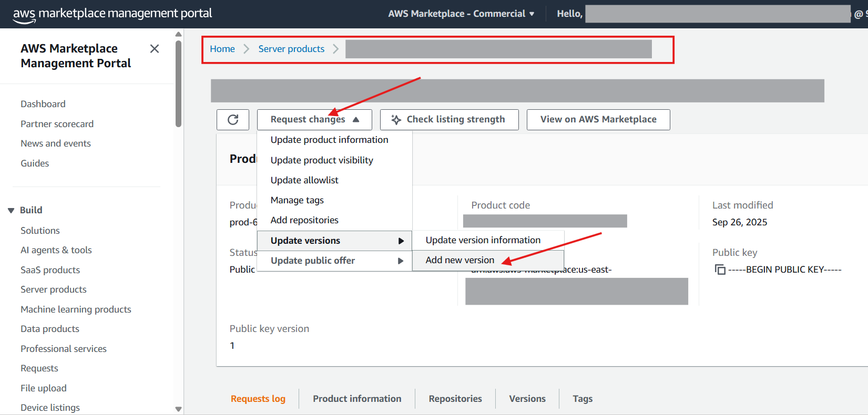Choose Add repositories menu entry
868x415 pixels.
[x=304, y=220]
